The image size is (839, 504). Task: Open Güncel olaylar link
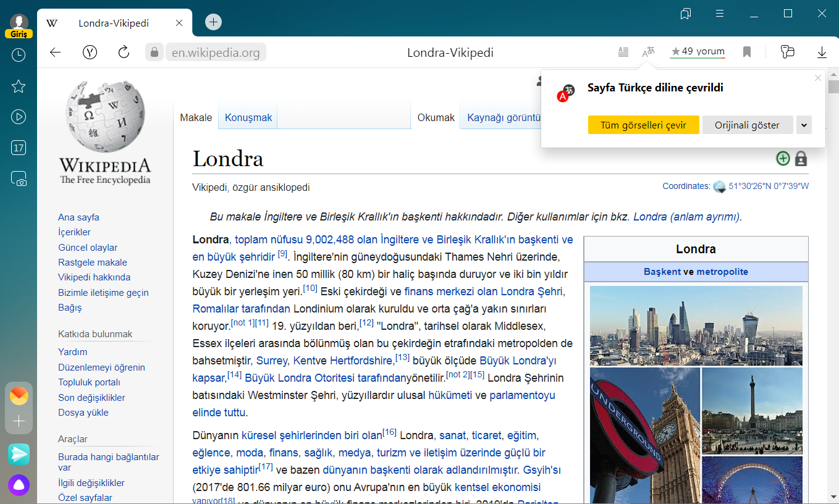pyautogui.click(x=88, y=248)
